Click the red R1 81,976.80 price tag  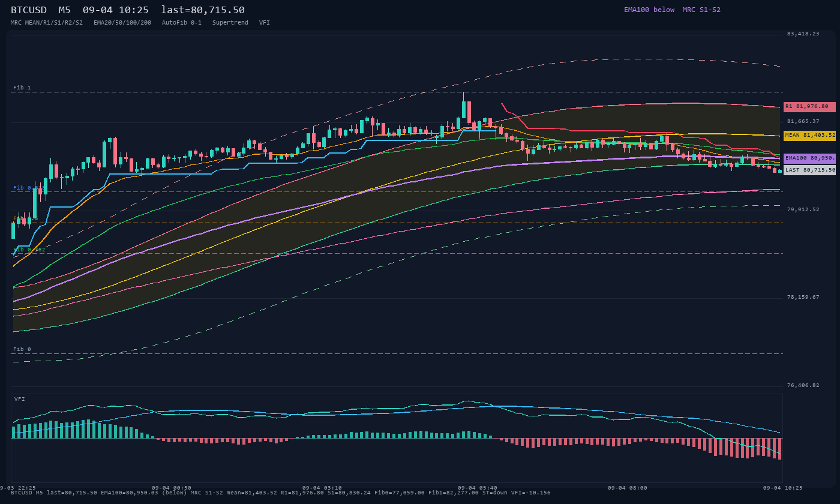tap(809, 107)
